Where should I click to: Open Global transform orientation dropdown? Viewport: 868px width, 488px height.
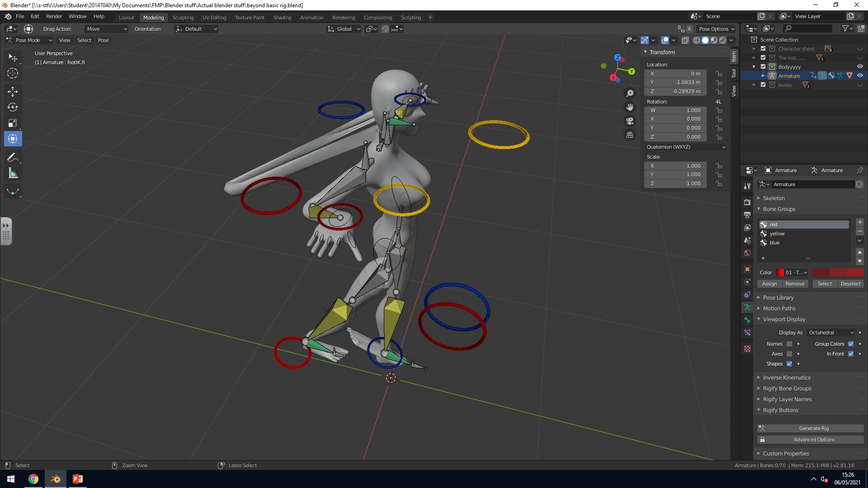coord(344,29)
